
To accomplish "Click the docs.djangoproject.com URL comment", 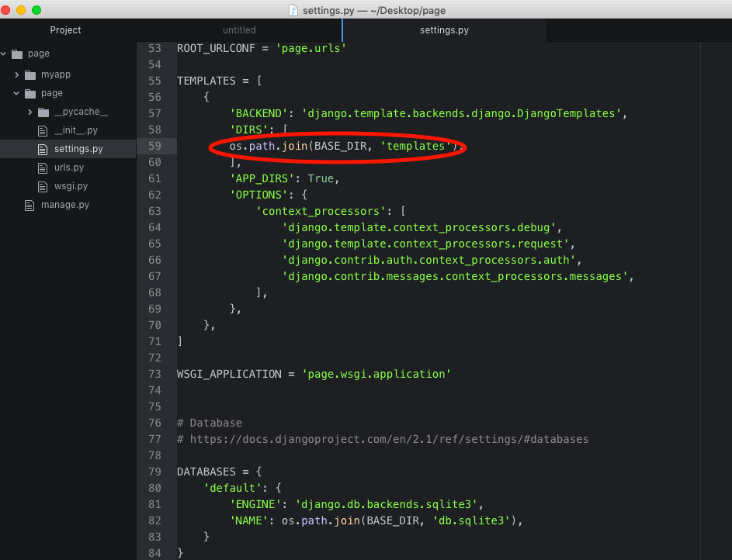I will coord(383,439).
